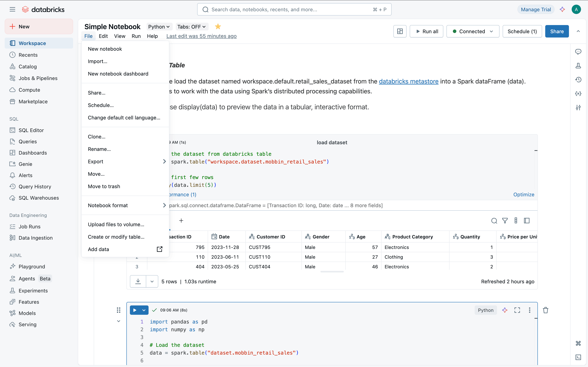
Task: Toggle the results table side panel icon
Action: pyautogui.click(x=527, y=220)
